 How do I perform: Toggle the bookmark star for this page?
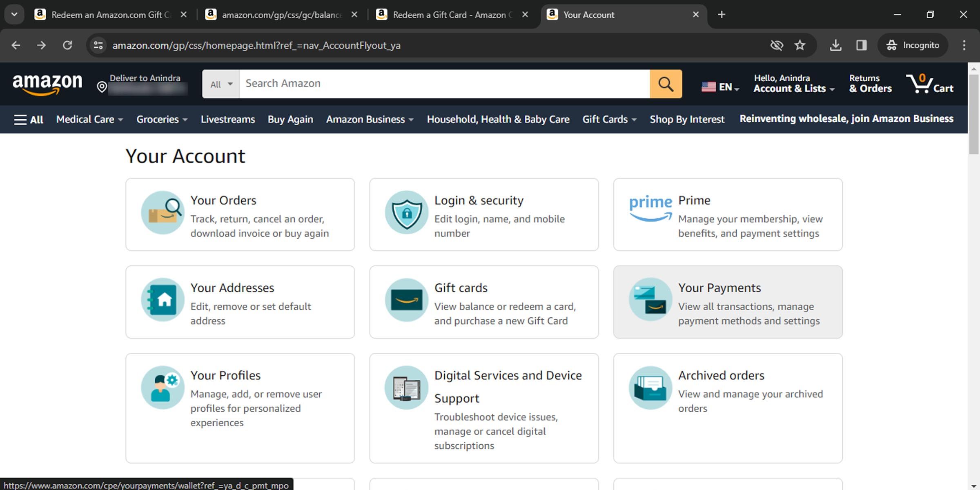point(800,45)
